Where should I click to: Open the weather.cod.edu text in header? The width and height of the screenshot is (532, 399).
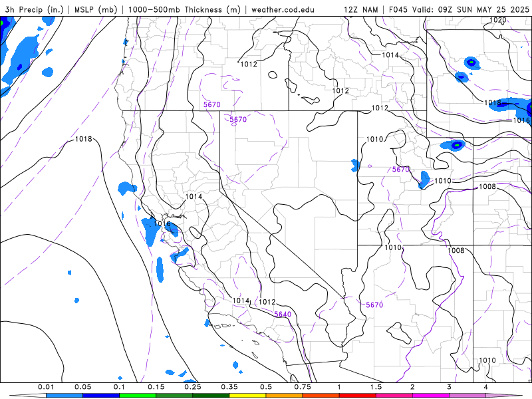pyautogui.click(x=283, y=10)
